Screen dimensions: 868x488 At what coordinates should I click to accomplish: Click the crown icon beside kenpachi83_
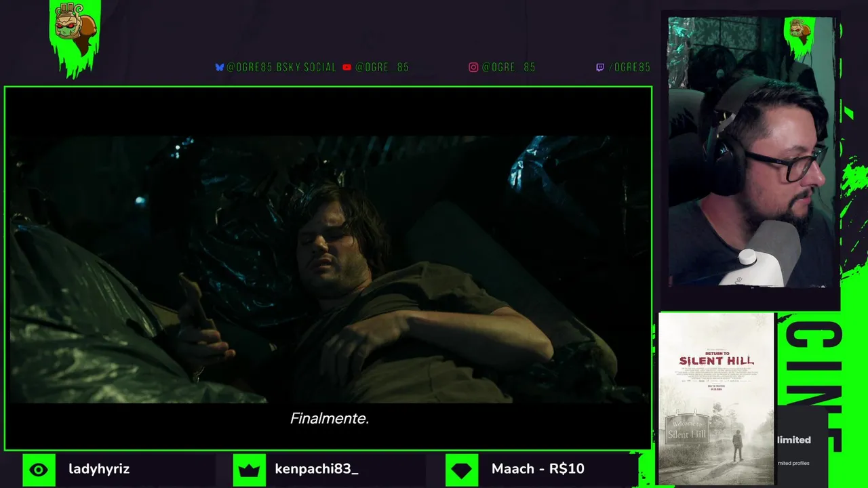click(x=249, y=470)
